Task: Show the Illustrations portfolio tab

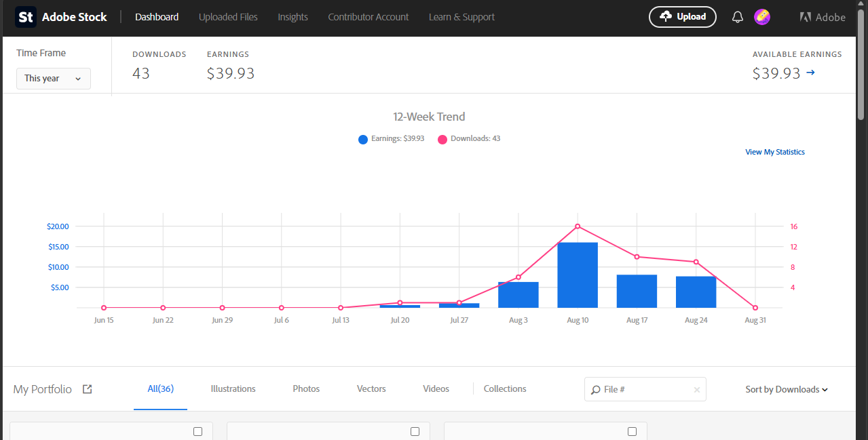Action: [x=233, y=388]
